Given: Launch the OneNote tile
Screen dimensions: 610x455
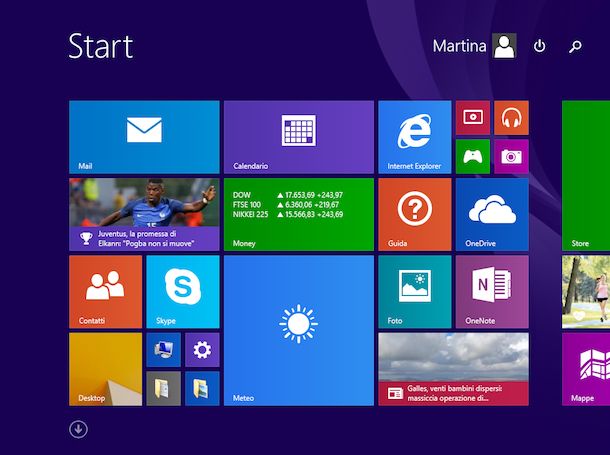Looking at the screenshot, I should click(x=492, y=292).
